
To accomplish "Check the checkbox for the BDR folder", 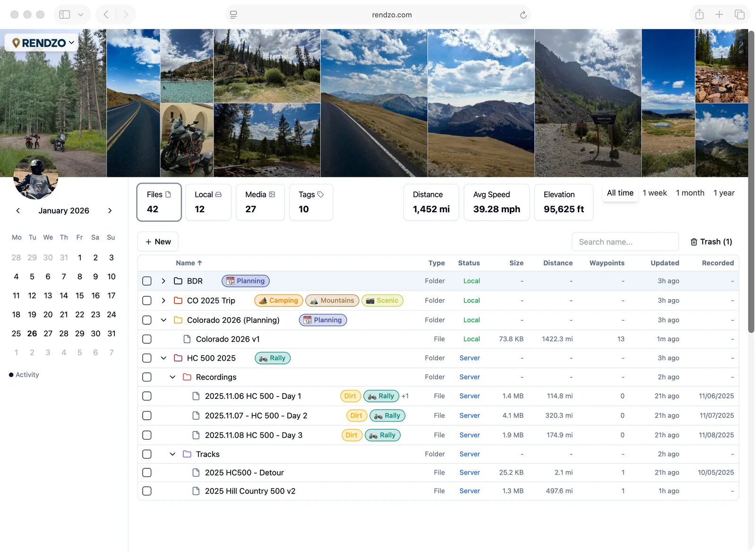I will pyautogui.click(x=147, y=281).
